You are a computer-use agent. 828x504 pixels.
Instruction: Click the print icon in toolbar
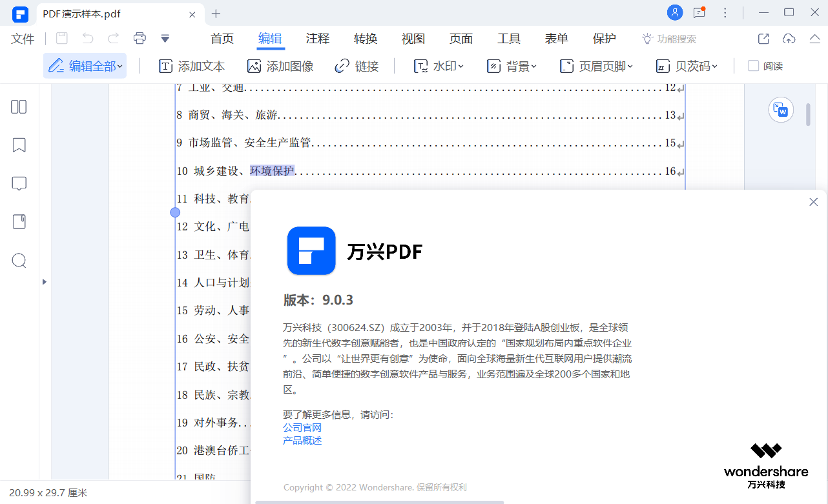coord(140,39)
